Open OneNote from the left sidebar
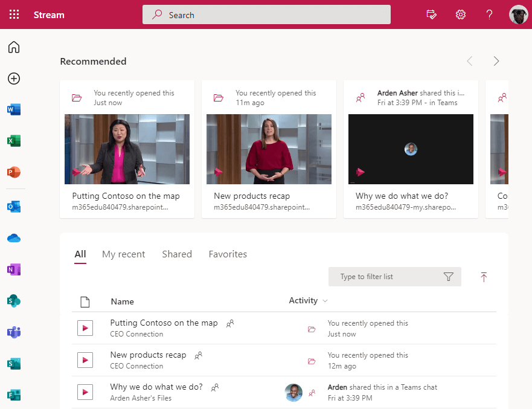 [13, 269]
